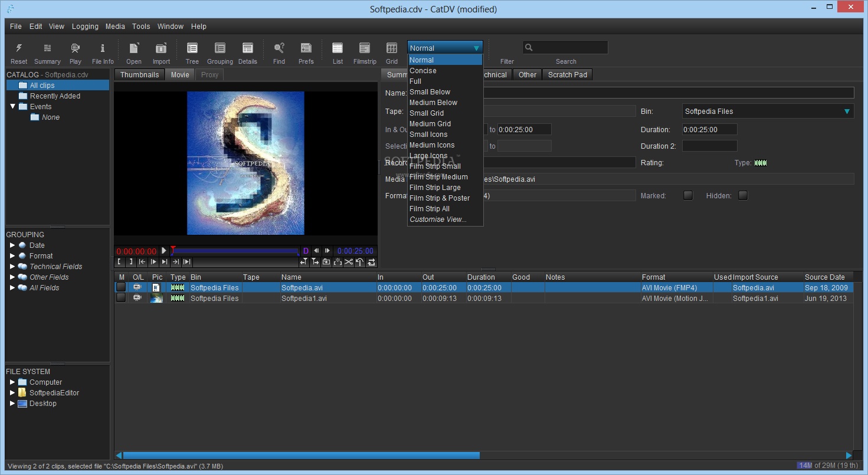Select the All clips catalog item

point(58,86)
